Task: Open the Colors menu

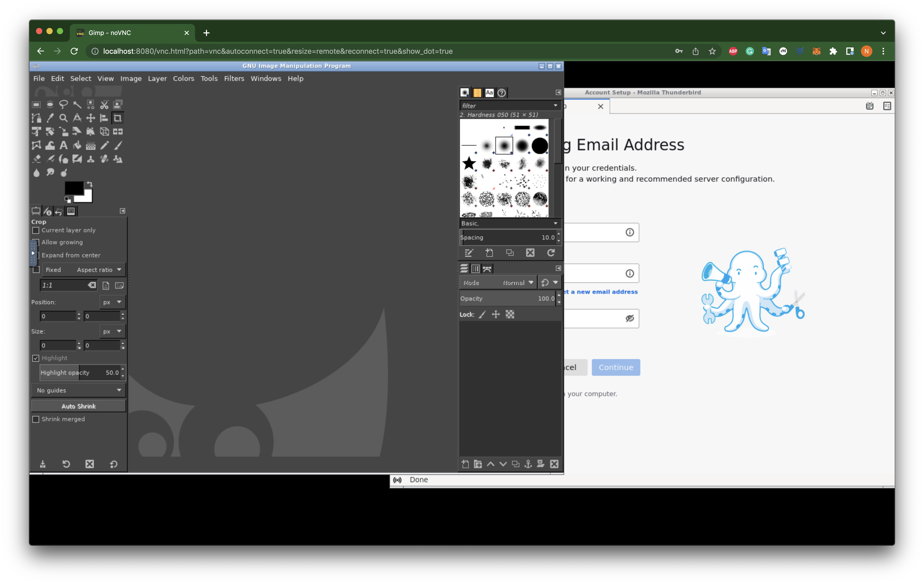Action: (183, 78)
